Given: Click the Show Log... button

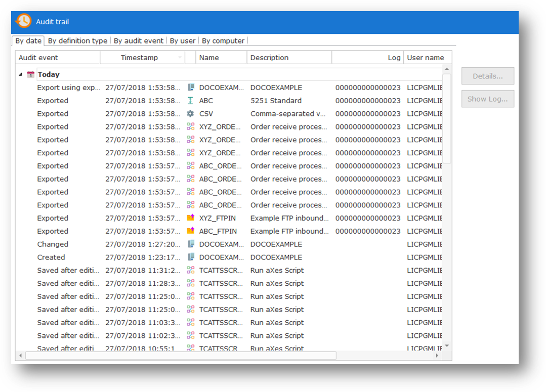Looking at the screenshot, I should pyautogui.click(x=487, y=99).
